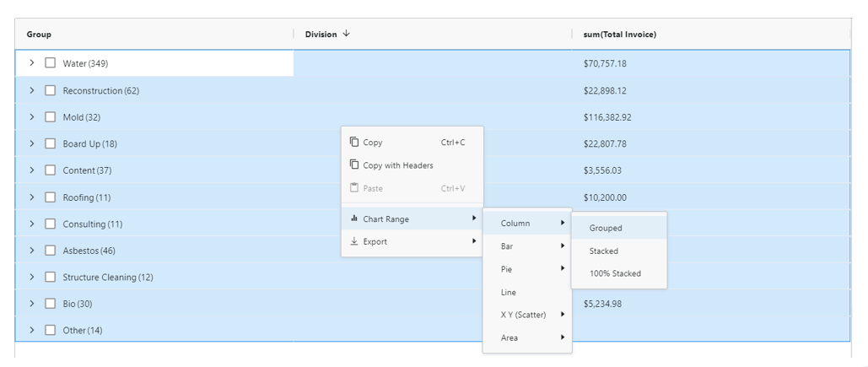The width and height of the screenshot is (868, 367).
Task: Expand the Asbestos group chevron
Action: 31,251
